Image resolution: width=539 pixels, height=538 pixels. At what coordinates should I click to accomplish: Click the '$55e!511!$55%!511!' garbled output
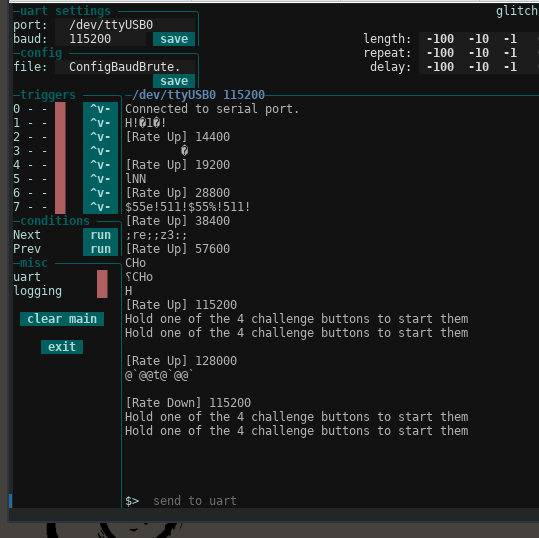(188, 207)
